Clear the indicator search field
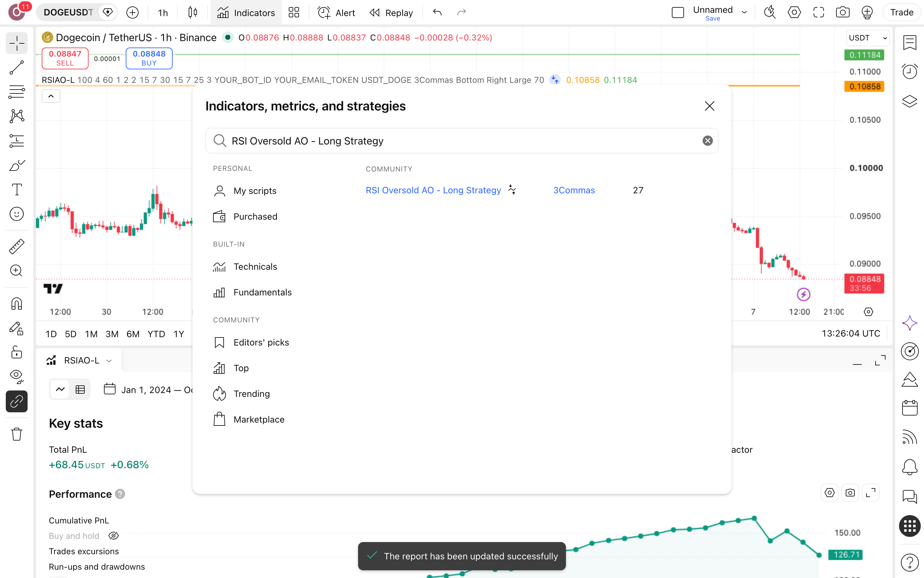The width and height of the screenshot is (924, 578). (707, 141)
